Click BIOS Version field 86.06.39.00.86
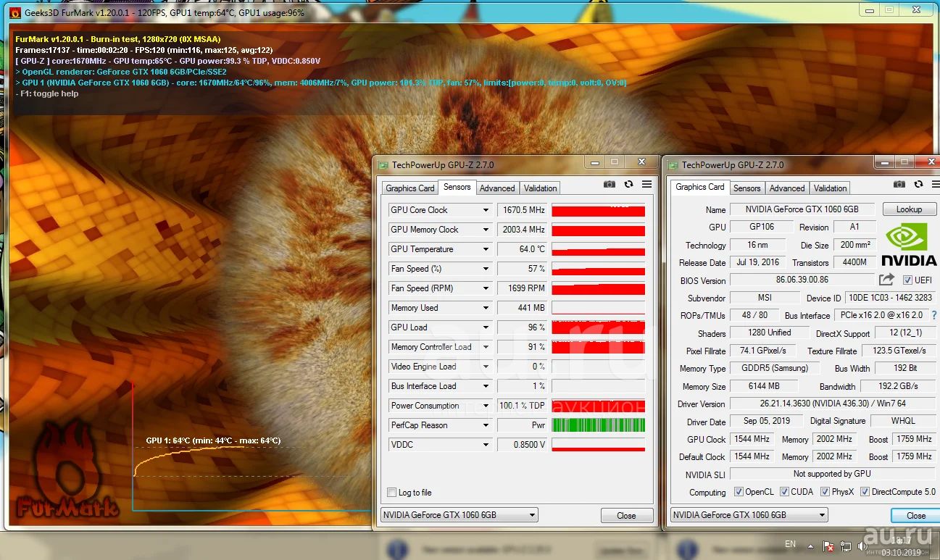Screen dimensions: 940x560 (802, 280)
